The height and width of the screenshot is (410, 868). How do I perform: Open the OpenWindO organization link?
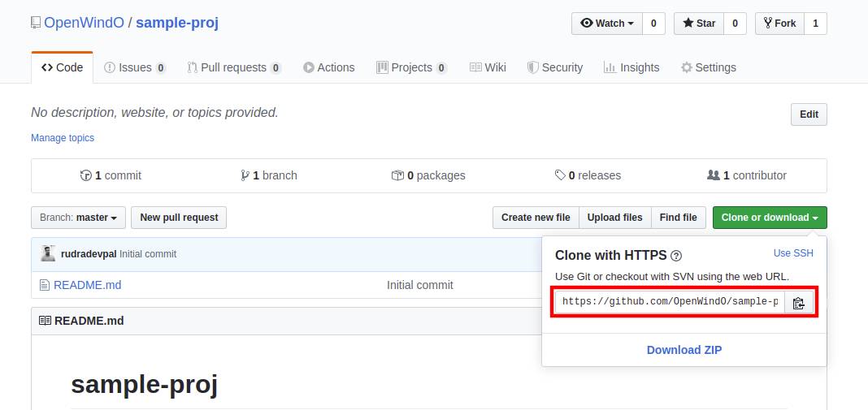(85, 23)
